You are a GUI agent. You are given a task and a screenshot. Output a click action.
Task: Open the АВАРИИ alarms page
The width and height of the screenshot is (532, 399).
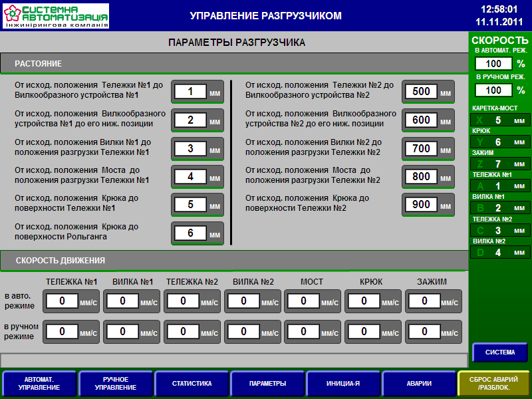[x=418, y=384]
